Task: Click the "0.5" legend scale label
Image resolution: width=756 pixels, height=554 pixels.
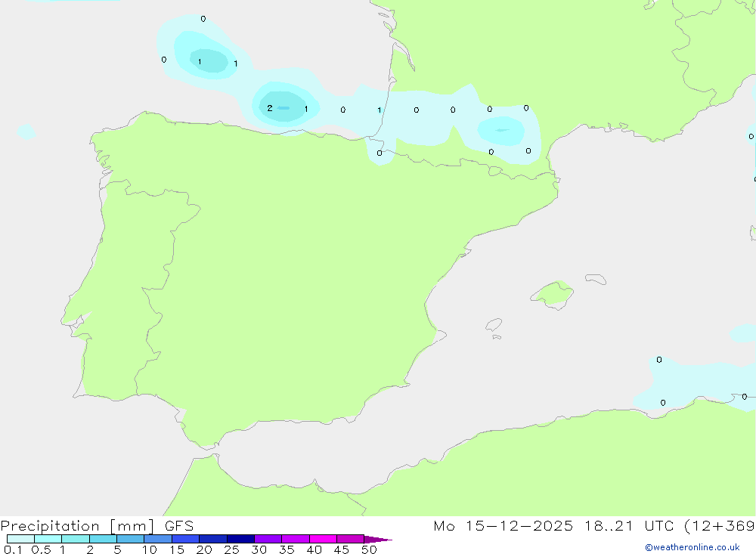Action: coord(41,549)
